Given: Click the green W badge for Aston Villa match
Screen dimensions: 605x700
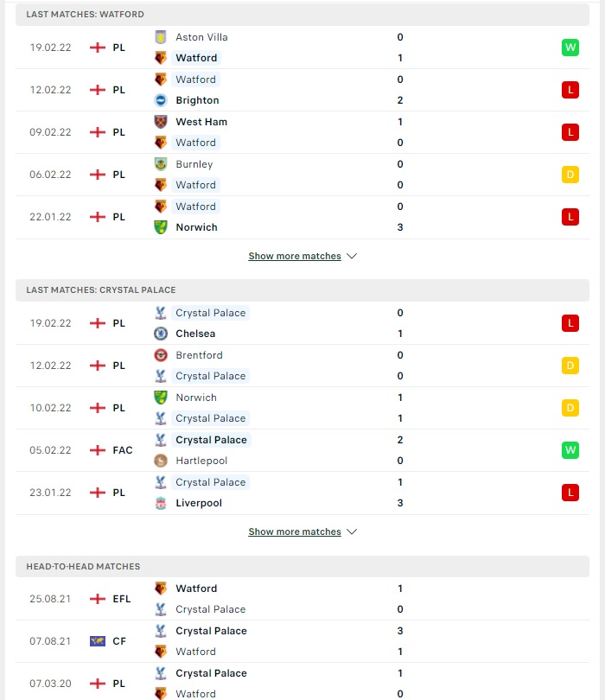Looking at the screenshot, I should (570, 48).
